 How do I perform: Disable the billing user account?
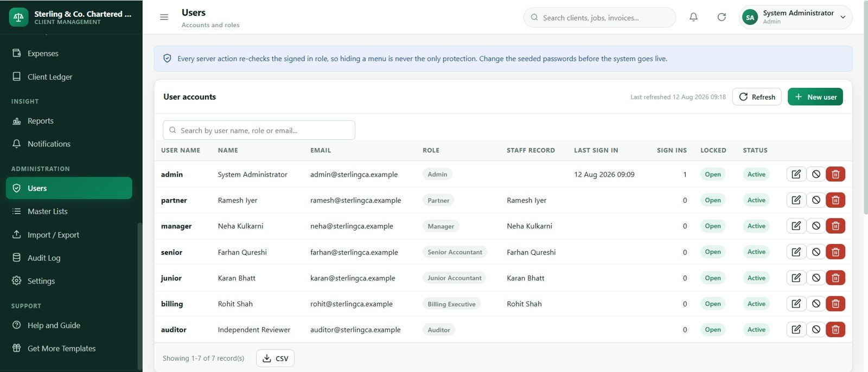pos(816,304)
